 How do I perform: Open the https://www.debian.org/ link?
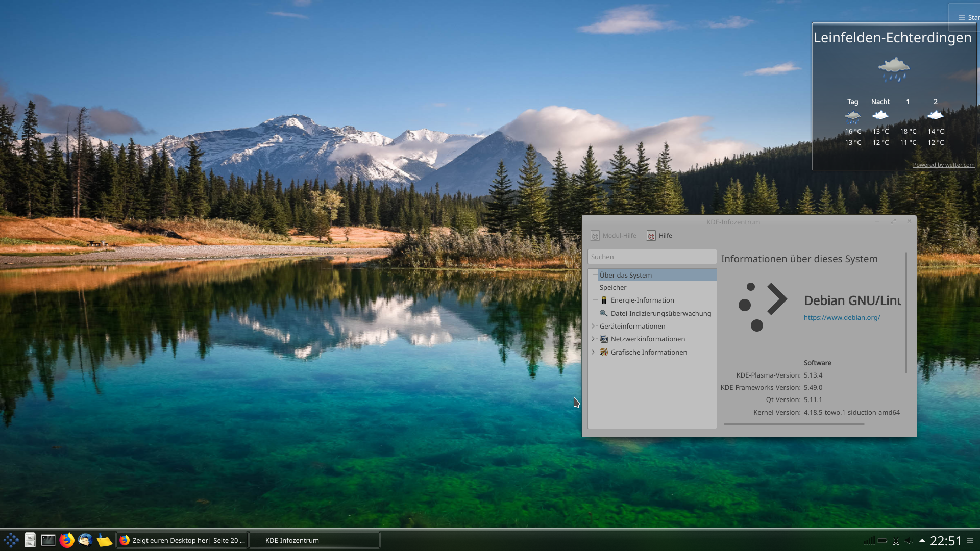coord(841,317)
